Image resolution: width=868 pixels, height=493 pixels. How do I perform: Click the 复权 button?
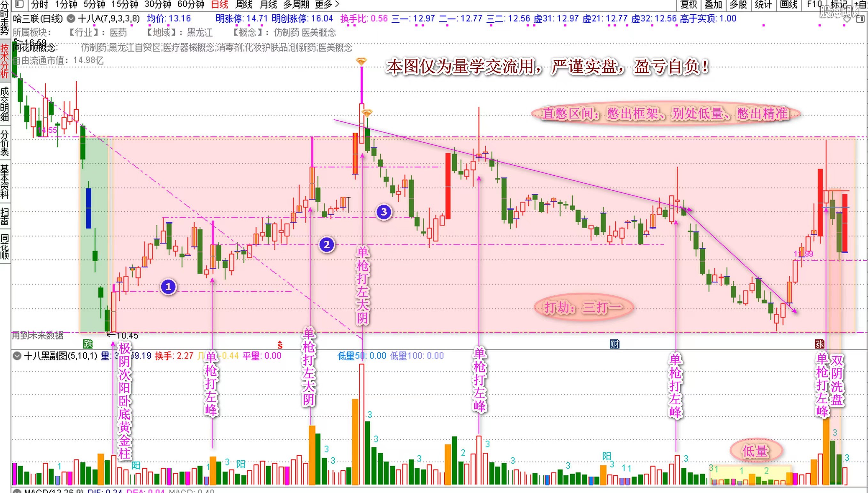point(689,4)
